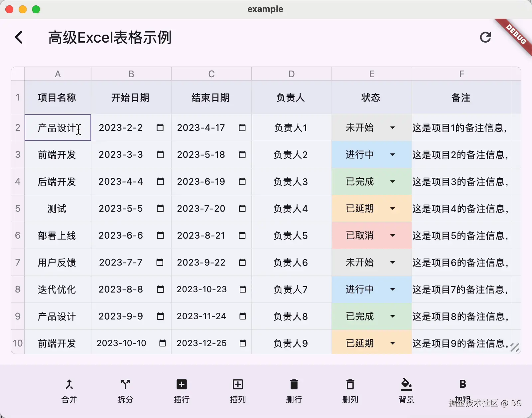Screen dimensions: 532x418
Task: Click the 删行 delete row icon
Action: tap(294, 384)
